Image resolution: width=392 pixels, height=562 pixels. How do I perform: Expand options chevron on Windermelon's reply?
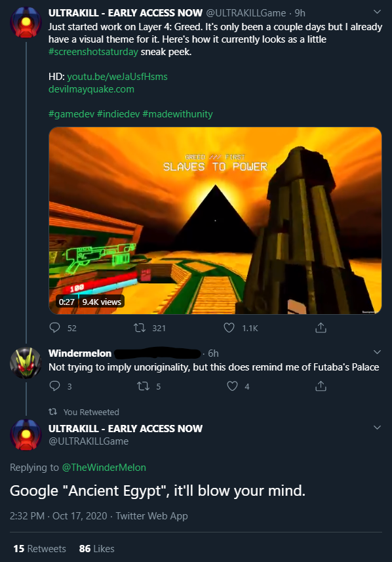click(377, 352)
